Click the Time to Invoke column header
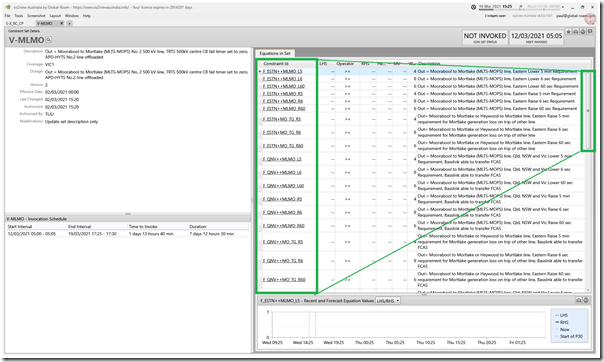The image size is (604, 362). click(143, 226)
